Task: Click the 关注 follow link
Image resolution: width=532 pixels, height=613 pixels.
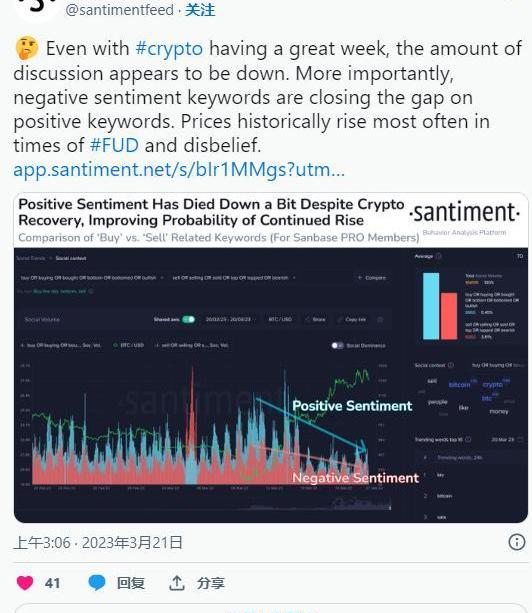Action: click(200, 10)
